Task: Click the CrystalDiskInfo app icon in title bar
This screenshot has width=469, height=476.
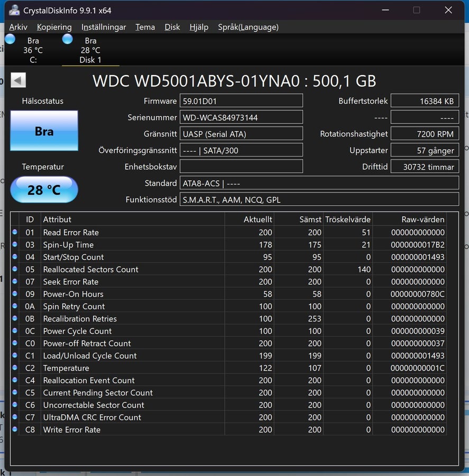Action: coord(14,11)
